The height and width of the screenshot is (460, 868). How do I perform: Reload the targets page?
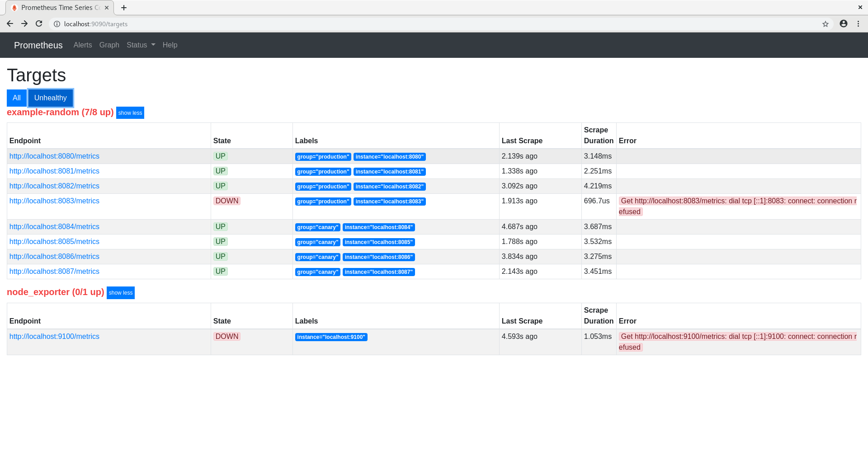[39, 23]
